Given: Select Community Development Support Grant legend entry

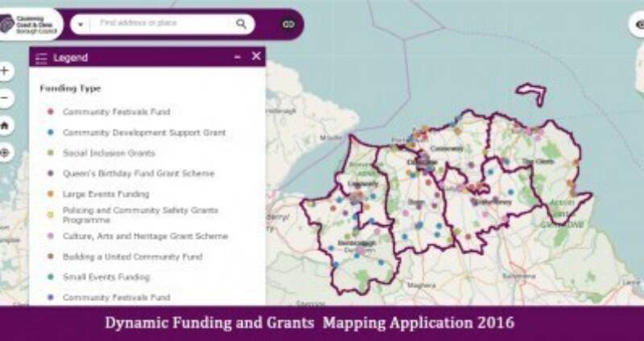Looking at the screenshot, I should 144,133.
